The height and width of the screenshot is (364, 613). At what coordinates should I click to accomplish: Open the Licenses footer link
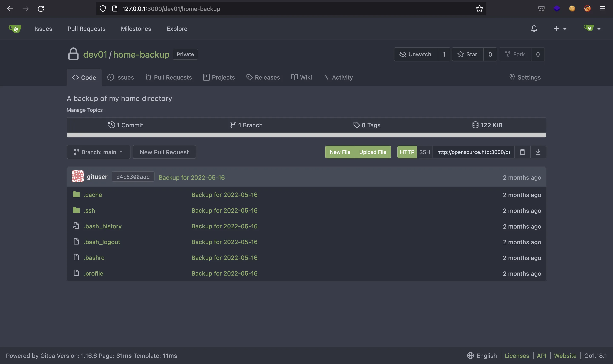point(517,355)
